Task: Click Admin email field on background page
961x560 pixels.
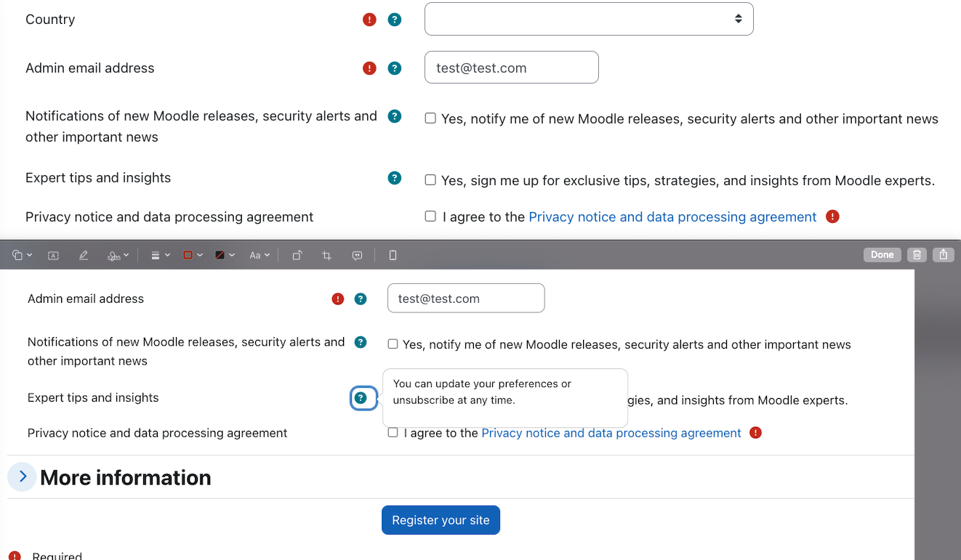Action: [x=512, y=68]
